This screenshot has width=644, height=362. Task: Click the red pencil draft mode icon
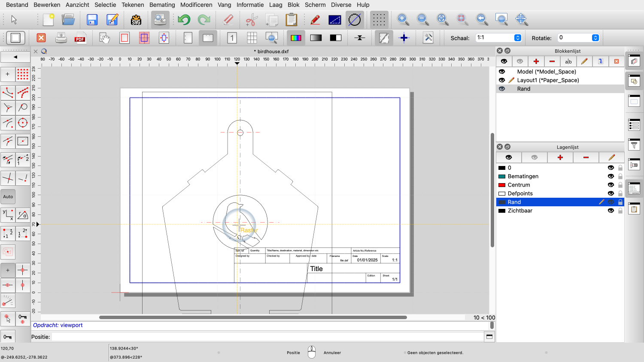(315, 20)
